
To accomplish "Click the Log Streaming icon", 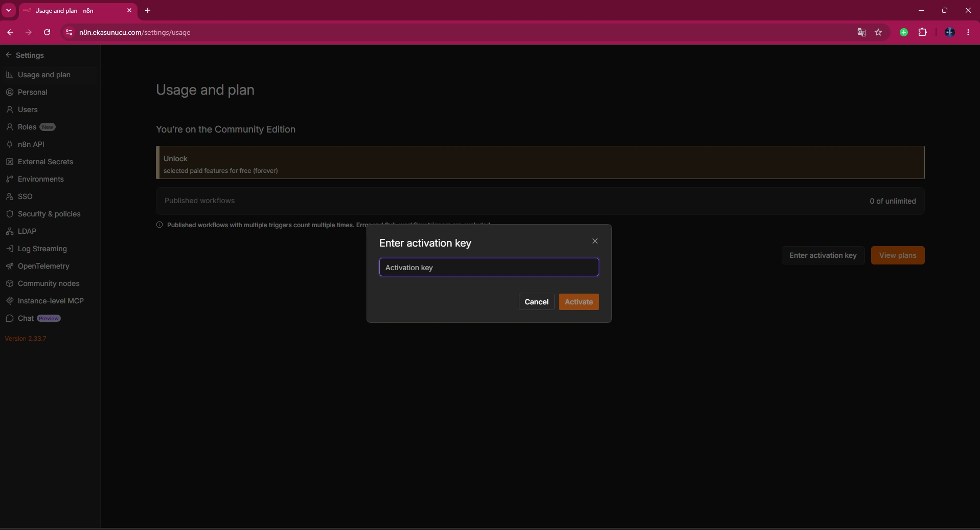I will 9,249.
